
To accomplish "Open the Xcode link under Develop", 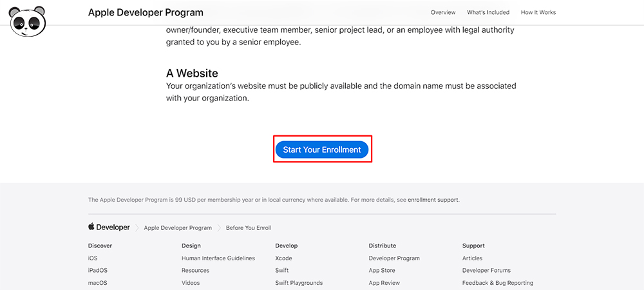I will pos(283,258).
